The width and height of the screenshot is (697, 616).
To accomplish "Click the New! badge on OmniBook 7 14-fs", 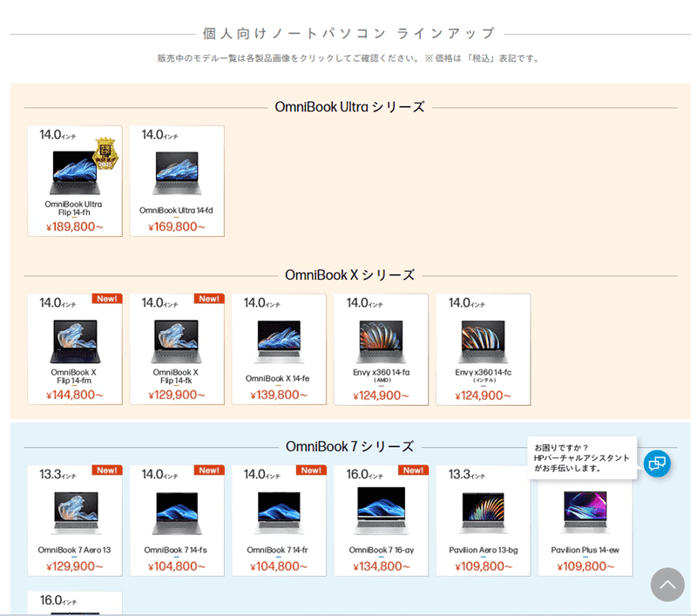I will [209, 470].
